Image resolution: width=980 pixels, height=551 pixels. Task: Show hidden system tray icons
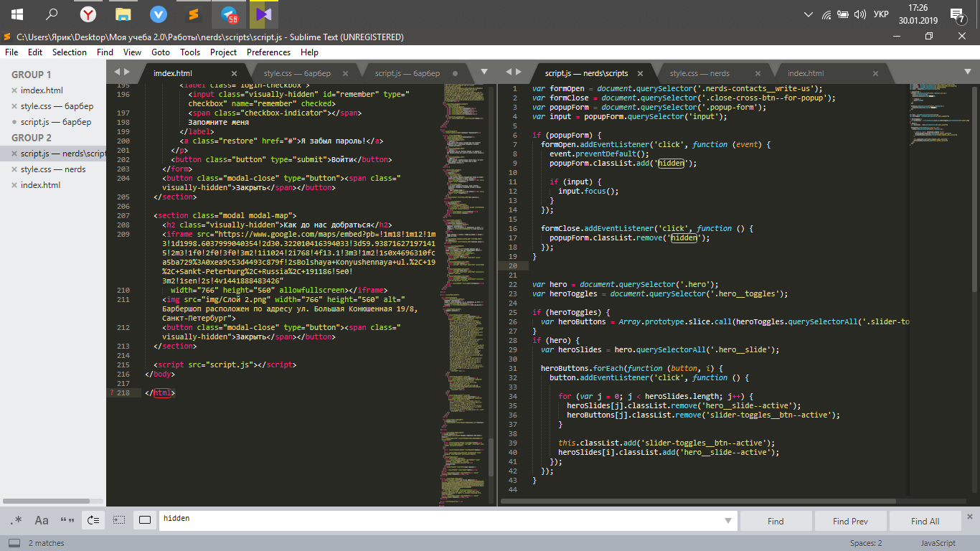[x=809, y=14]
